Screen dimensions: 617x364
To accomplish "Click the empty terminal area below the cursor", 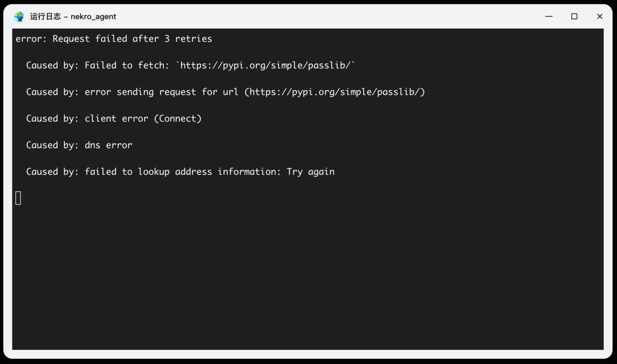I will [x=308, y=274].
